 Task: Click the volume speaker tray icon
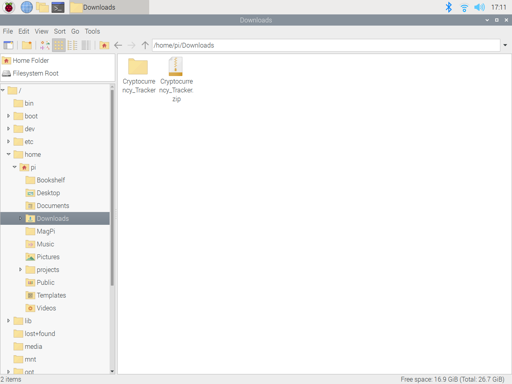pos(479,7)
